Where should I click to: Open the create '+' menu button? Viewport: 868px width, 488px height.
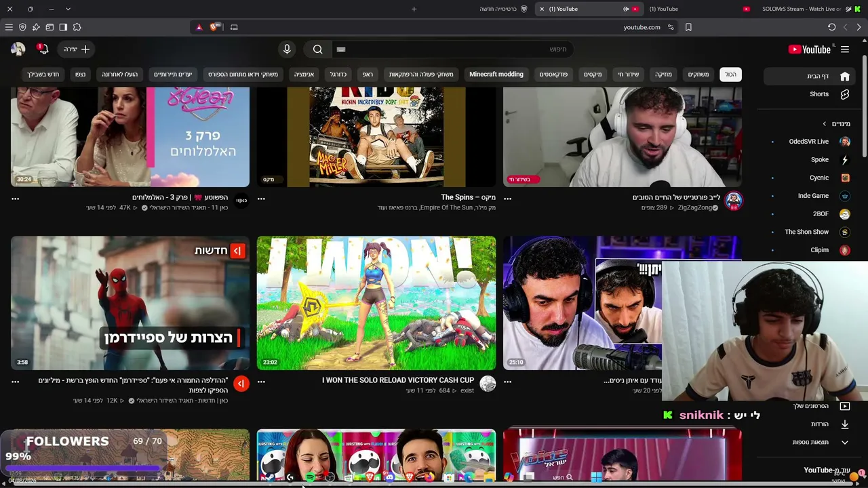(x=77, y=49)
